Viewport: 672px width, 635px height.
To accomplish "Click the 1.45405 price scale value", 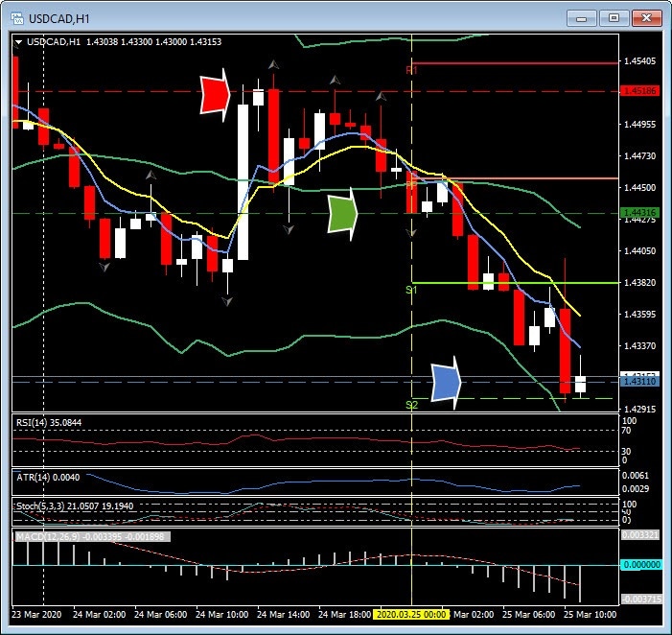I will point(639,60).
